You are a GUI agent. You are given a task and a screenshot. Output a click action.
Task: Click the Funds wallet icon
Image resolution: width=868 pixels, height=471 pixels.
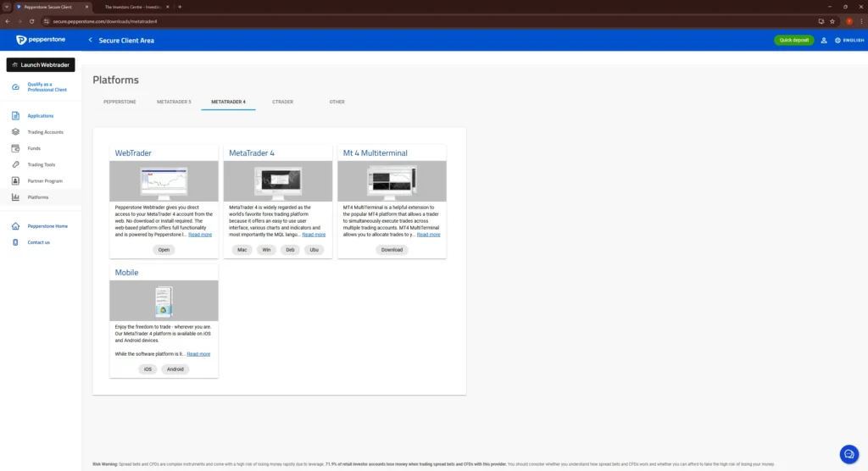pyautogui.click(x=15, y=148)
